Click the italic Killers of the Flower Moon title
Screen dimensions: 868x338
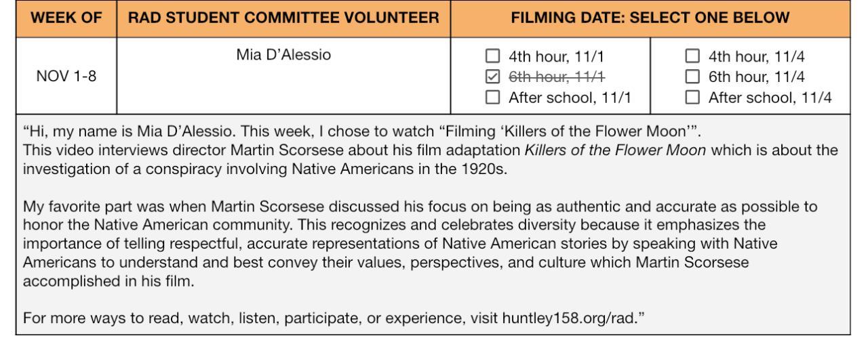[x=615, y=148]
